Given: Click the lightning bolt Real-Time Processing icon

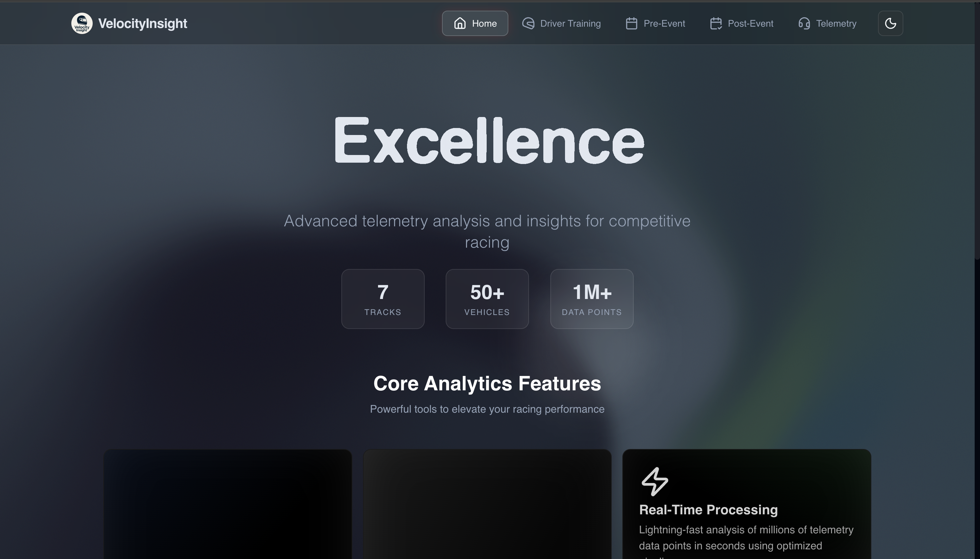Looking at the screenshot, I should click(654, 481).
